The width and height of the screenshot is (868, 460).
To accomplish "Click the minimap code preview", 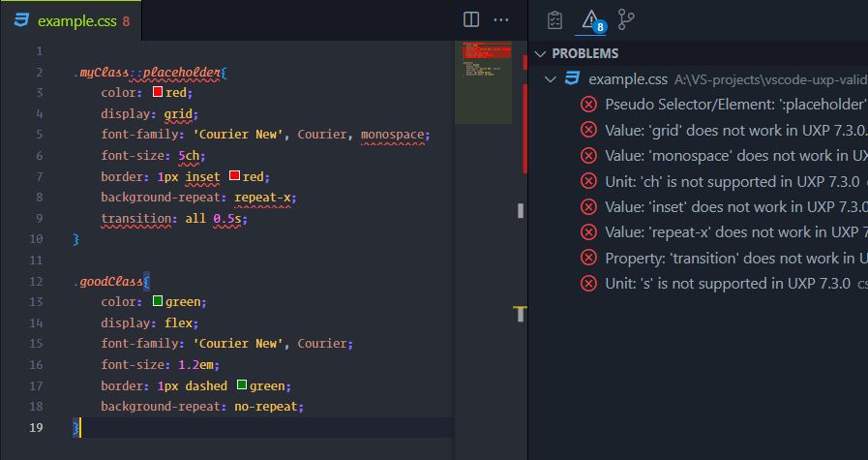I will (x=483, y=82).
